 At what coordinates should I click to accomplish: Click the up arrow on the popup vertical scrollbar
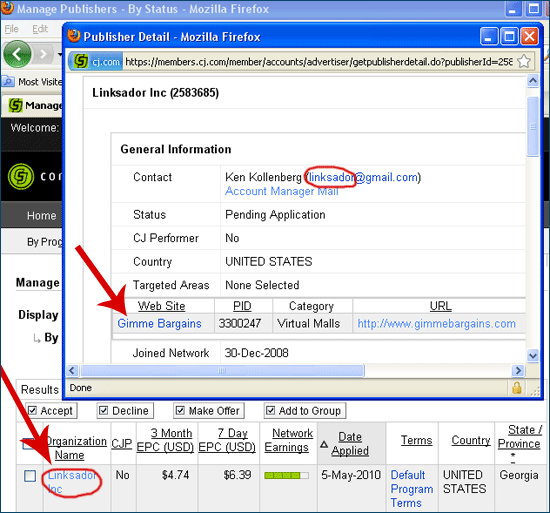(x=533, y=81)
